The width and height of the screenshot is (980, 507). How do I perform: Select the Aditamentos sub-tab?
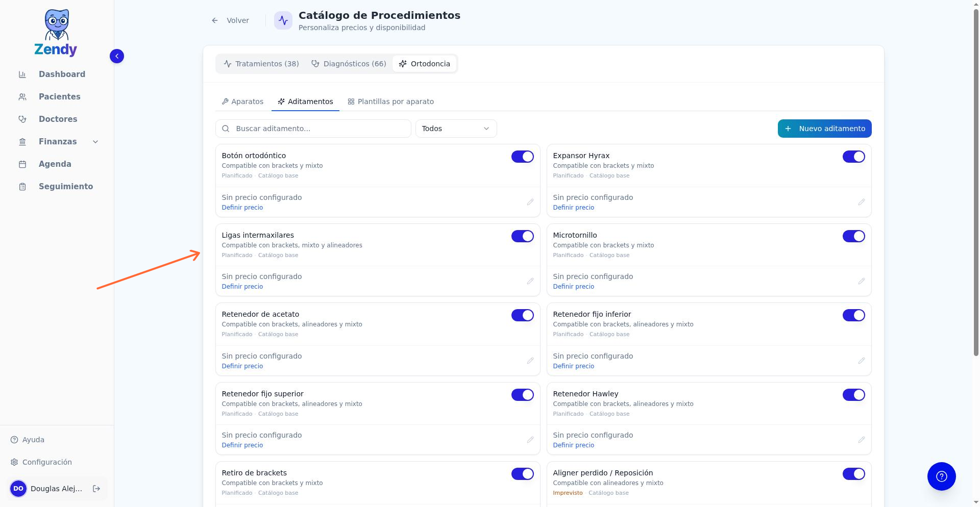305,102
